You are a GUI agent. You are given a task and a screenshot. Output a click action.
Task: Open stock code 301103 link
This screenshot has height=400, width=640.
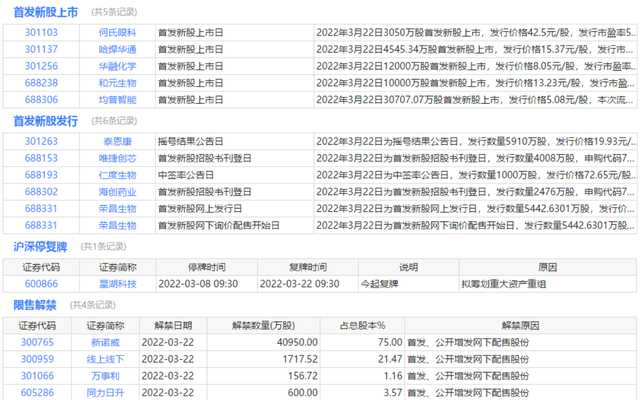pyautogui.click(x=41, y=32)
